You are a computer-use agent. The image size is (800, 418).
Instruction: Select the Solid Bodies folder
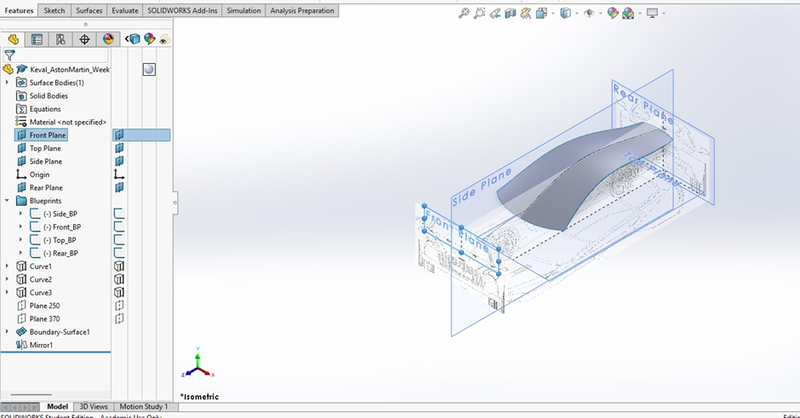(48, 95)
